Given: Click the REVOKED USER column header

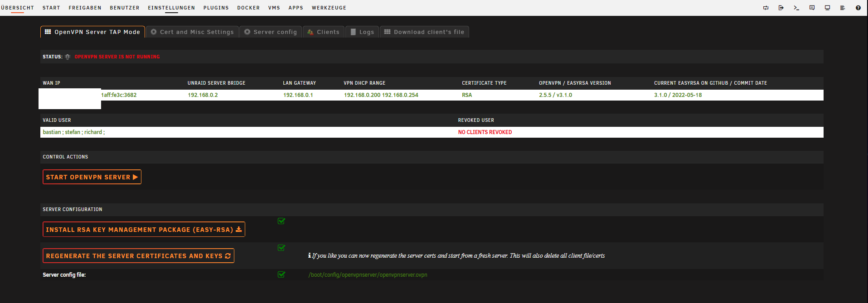Looking at the screenshot, I should point(476,120).
